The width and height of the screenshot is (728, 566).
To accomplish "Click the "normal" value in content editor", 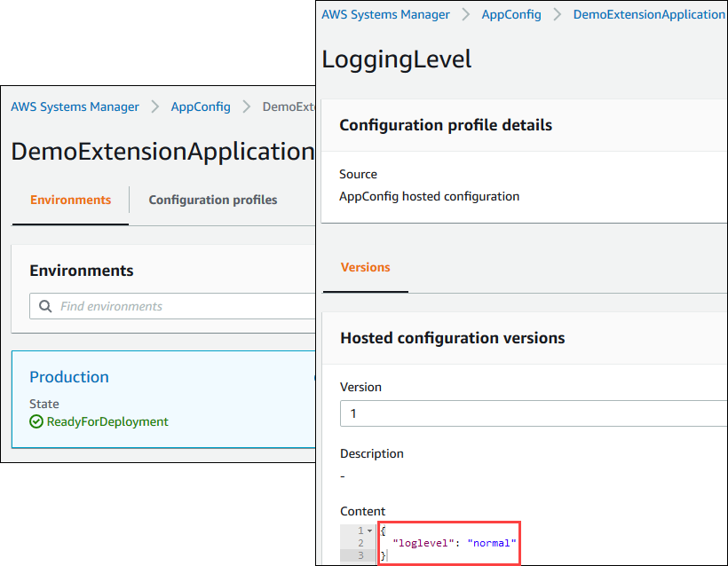I will 492,543.
